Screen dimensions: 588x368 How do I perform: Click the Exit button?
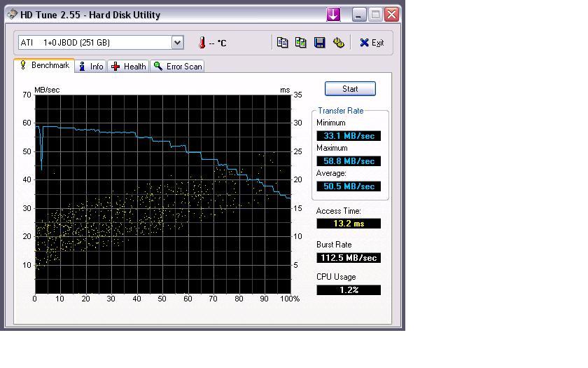372,43
